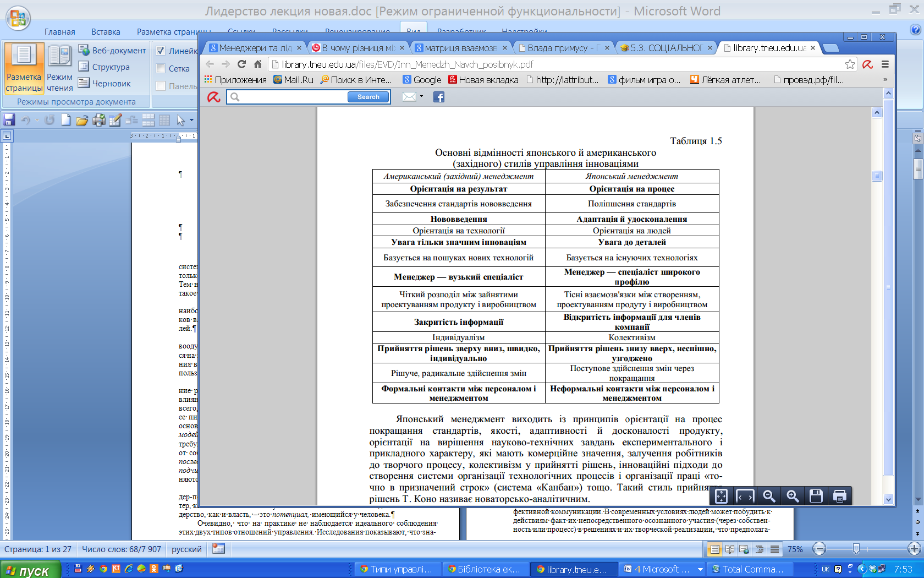Bookmark this page with the star icon
The height and width of the screenshot is (578, 924).
point(850,64)
